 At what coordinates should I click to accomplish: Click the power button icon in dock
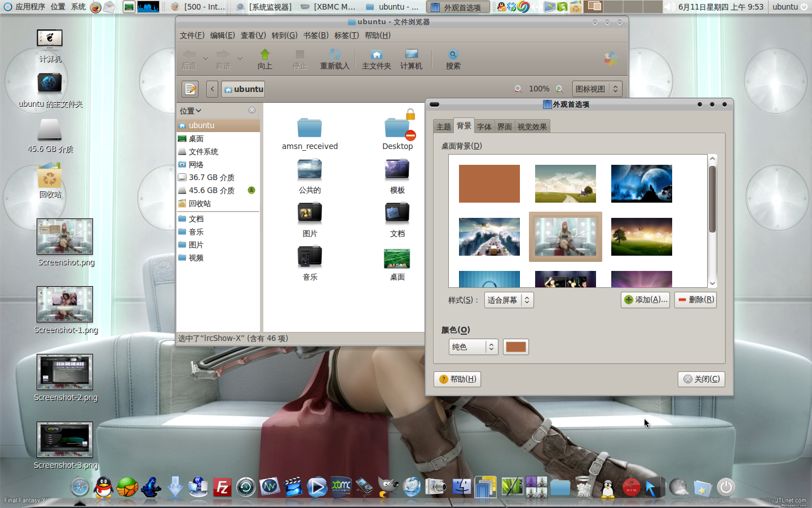click(726, 487)
